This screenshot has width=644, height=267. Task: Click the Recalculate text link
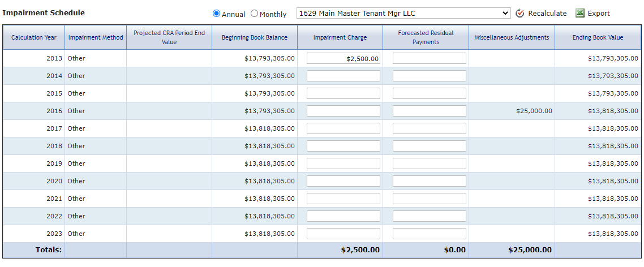pos(547,13)
